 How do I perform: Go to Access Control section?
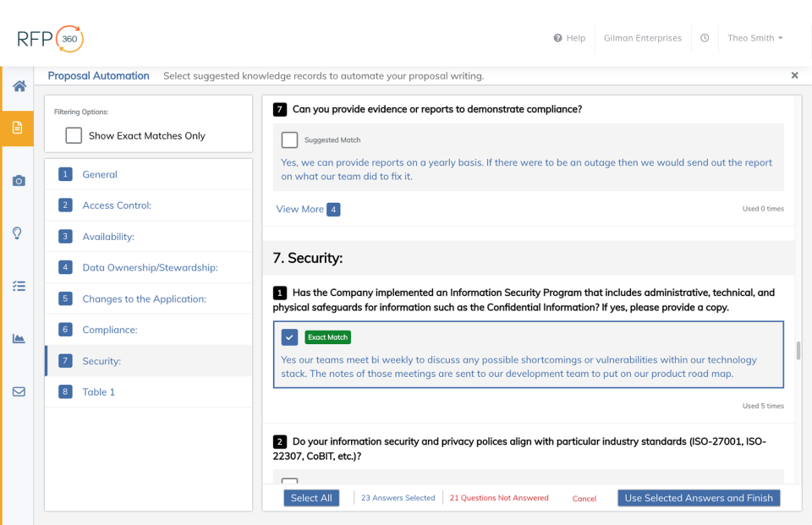117,205
